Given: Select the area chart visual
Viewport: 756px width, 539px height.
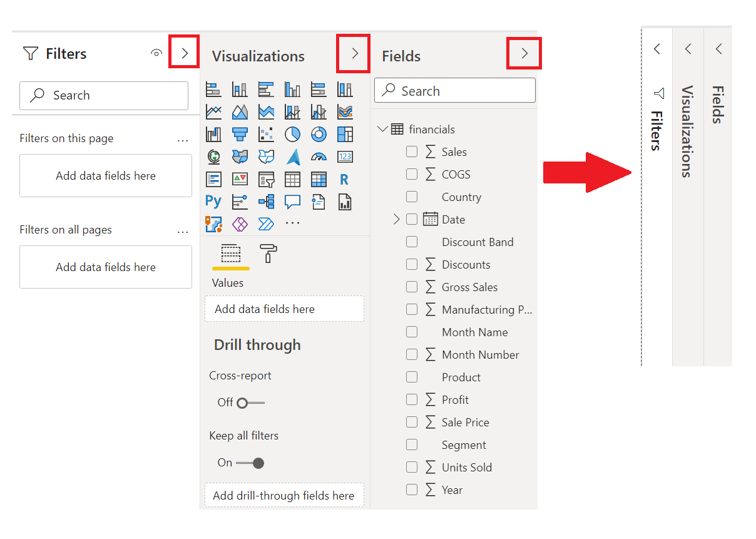Looking at the screenshot, I should coord(240,112).
